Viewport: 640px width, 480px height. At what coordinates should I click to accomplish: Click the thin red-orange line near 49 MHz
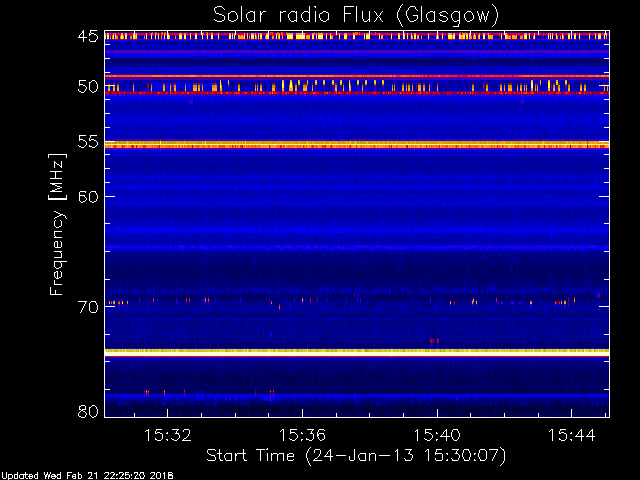coord(357,76)
